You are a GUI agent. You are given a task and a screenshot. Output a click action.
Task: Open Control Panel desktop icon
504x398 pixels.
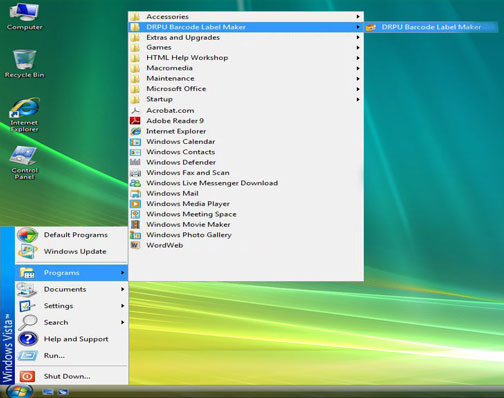(x=24, y=162)
